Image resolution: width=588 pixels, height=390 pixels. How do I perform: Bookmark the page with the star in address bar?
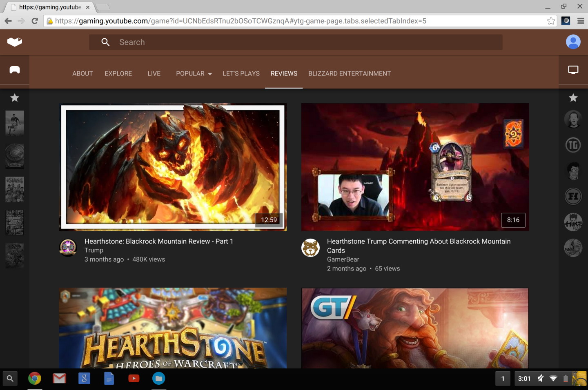tap(552, 21)
